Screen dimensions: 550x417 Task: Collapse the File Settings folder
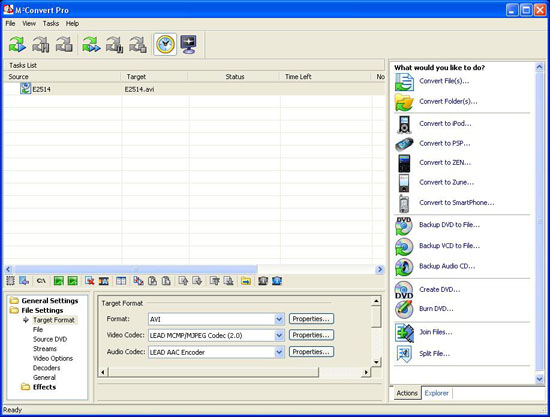pyautogui.click(x=14, y=310)
